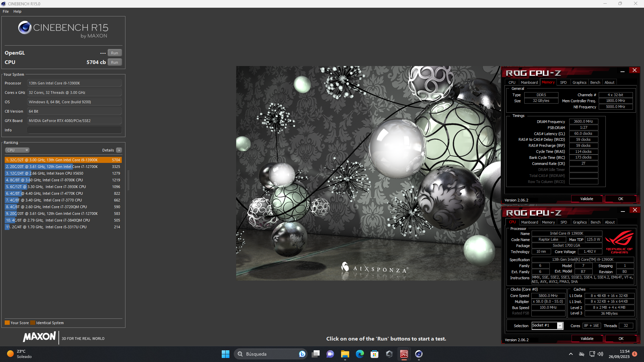Open the Graphics tab in upper CPU-Z window
The height and width of the screenshot is (362, 644).
click(x=580, y=82)
